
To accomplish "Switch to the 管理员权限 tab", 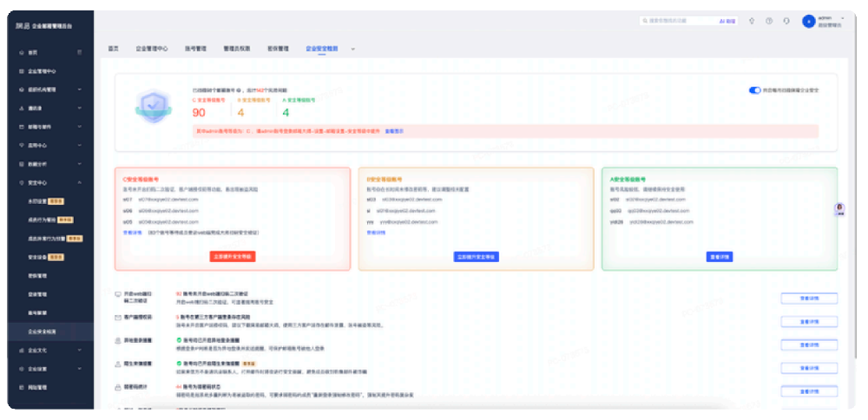I will coord(237,49).
